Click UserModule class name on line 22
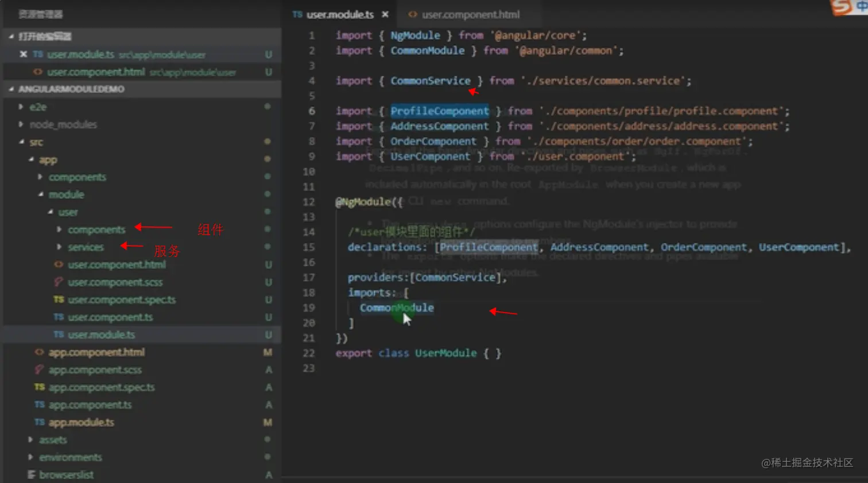Viewport: 868px width, 483px height. (446, 353)
